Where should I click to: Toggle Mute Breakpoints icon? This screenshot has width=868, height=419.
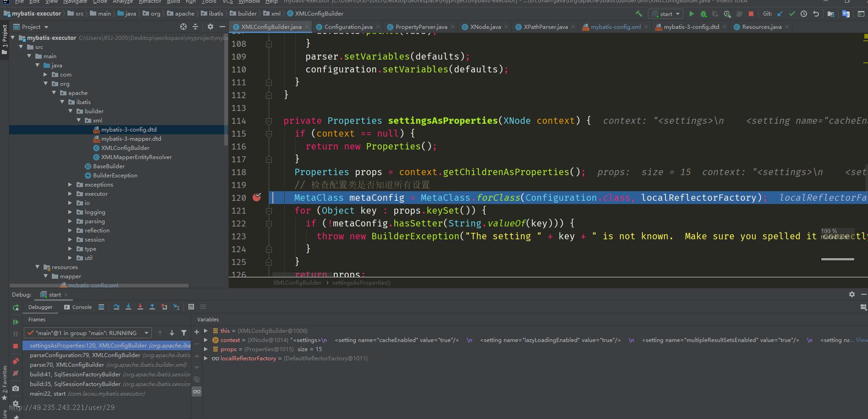pyautogui.click(x=16, y=373)
